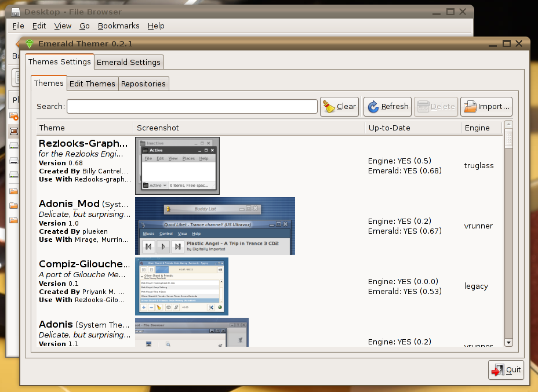The height and width of the screenshot is (392, 538).
Task: Click the first orange folder bookmark in sidebar
Action: click(14, 191)
